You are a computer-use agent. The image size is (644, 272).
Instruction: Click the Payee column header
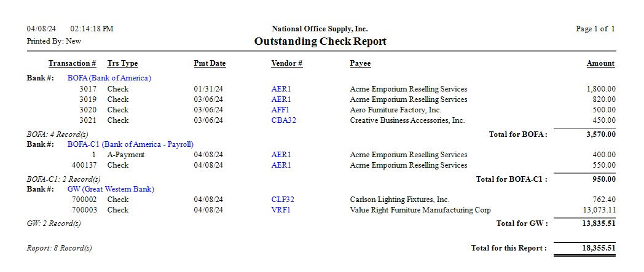pyautogui.click(x=360, y=63)
